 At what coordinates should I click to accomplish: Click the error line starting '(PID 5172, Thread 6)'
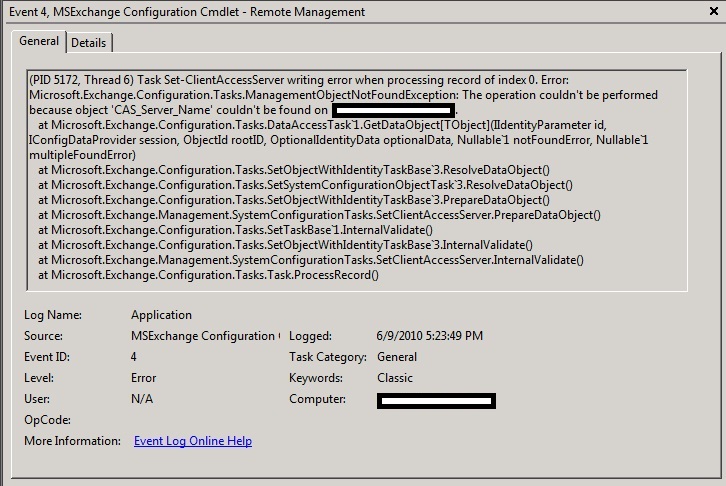point(299,80)
